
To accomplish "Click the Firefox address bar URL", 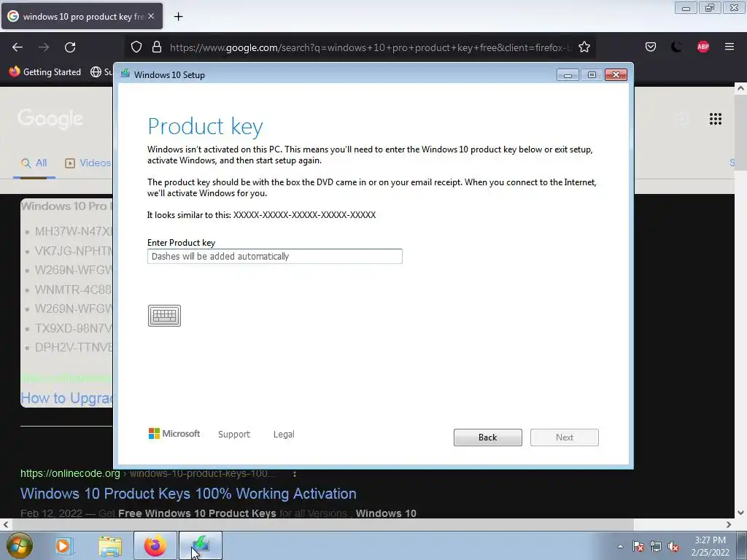I will pos(370,47).
